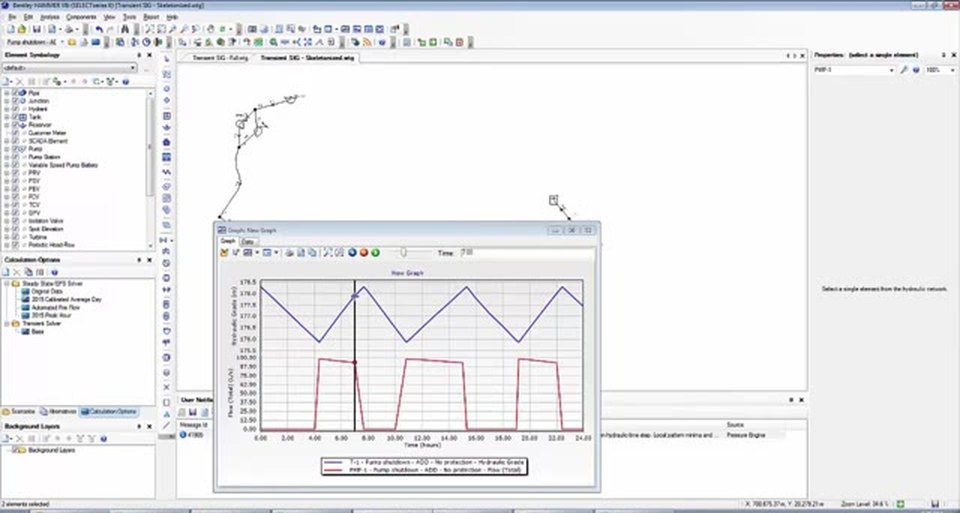Expand the Junction tree node
Viewport: 960px width, 513px height.
point(7,101)
